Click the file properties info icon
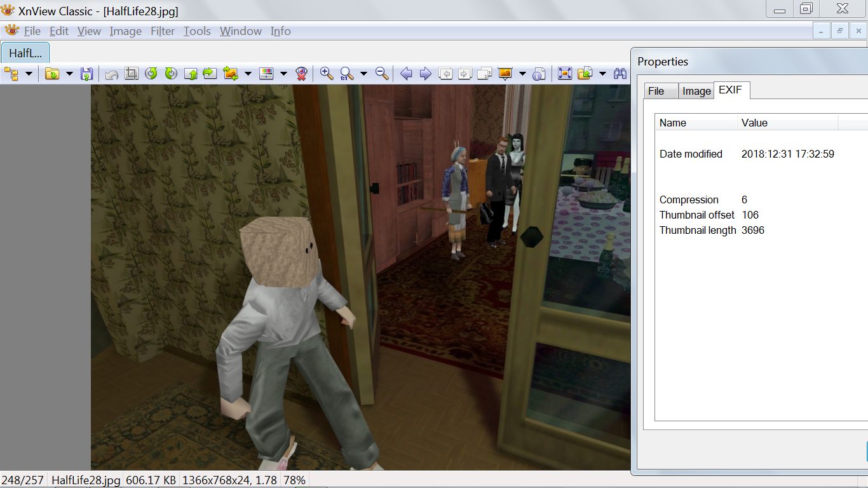The width and height of the screenshot is (868, 488). click(x=539, y=74)
